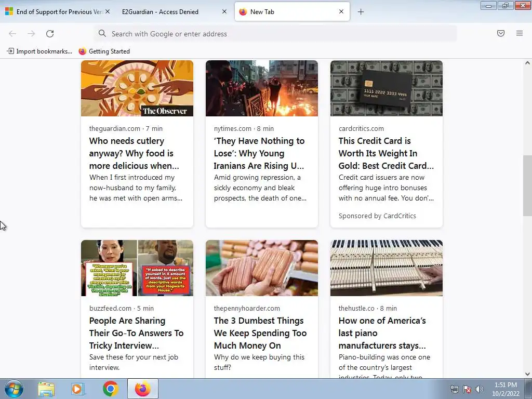Viewport: 532px width, 399px height.
Task: Open the network status tray icon
Action: click(454, 389)
